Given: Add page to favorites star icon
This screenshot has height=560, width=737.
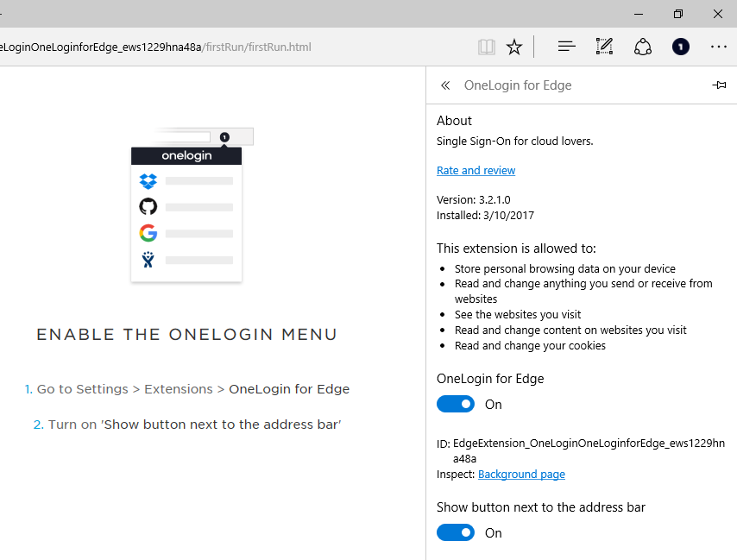Looking at the screenshot, I should [514, 47].
